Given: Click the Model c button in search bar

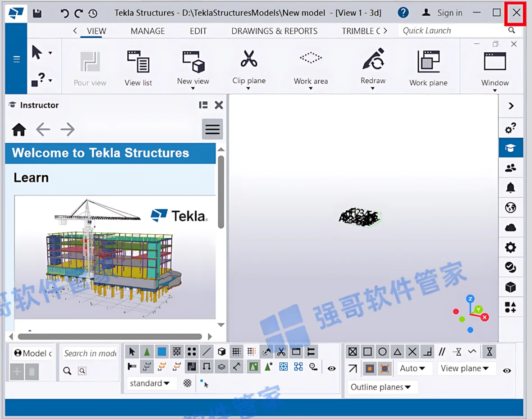Looking at the screenshot, I should coord(33,353).
